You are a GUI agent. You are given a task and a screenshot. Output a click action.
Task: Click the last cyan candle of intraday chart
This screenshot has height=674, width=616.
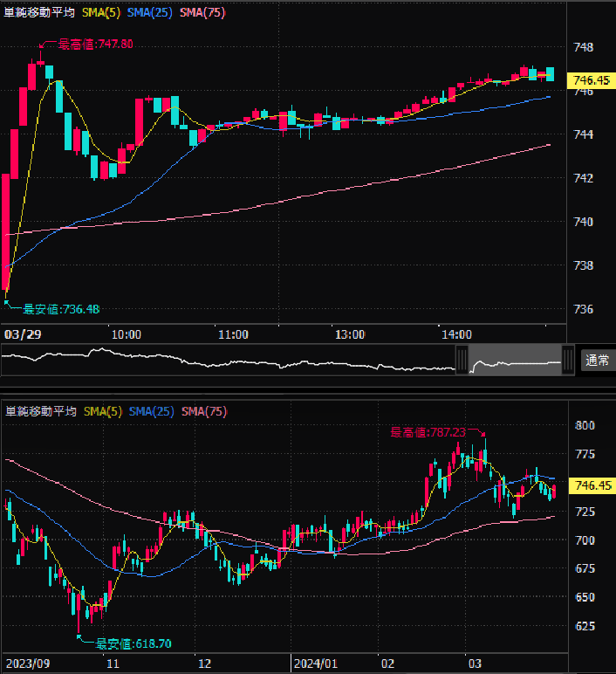click(x=550, y=74)
